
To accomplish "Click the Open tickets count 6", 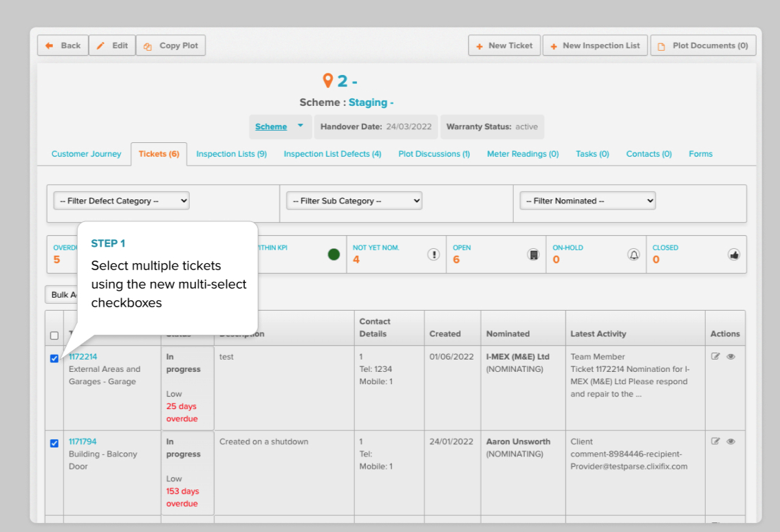I will (456, 260).
